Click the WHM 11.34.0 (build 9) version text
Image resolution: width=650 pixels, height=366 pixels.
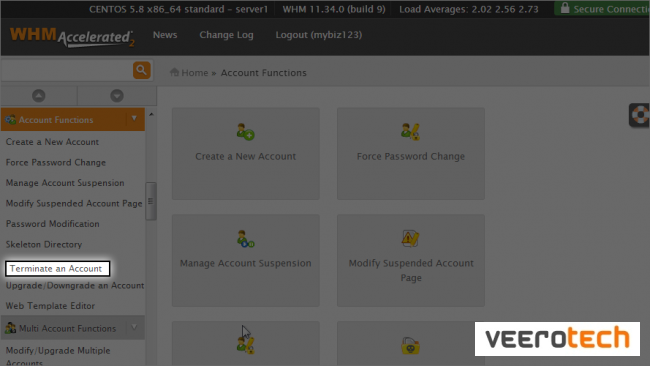point(334,9)
